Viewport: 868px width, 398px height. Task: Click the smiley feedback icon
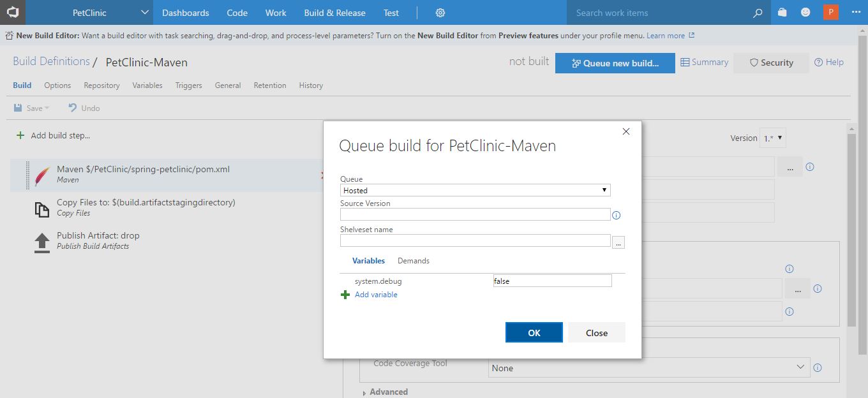[x=805, y=13]
